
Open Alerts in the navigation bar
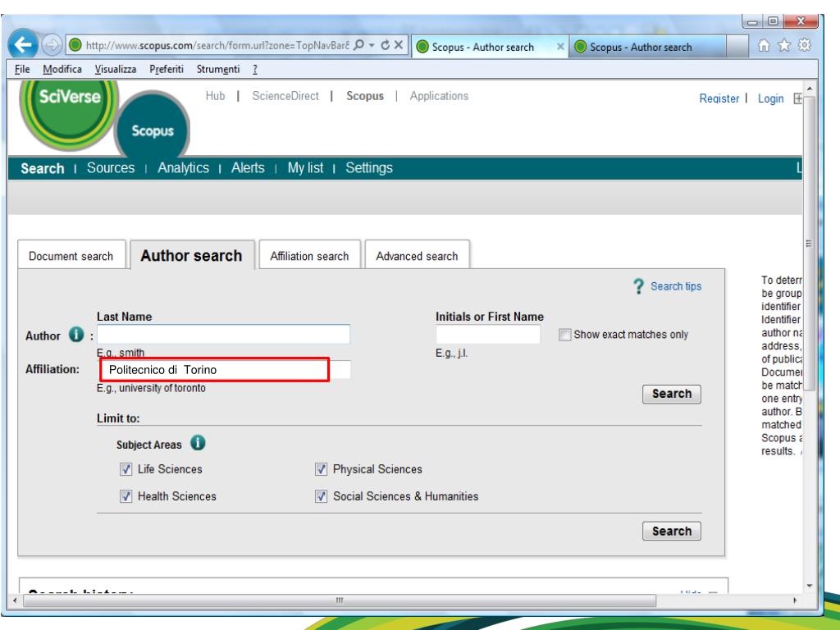248,167
